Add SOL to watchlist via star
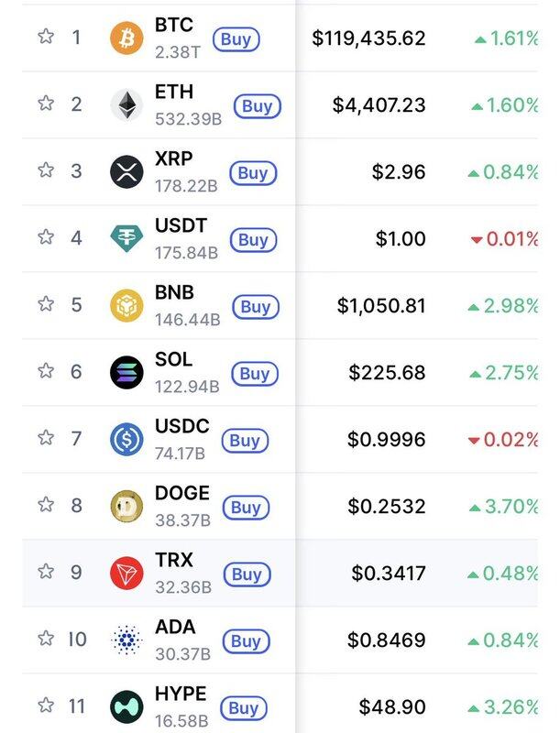The width and height of the screenshot is (560, 733). (46, 371)
